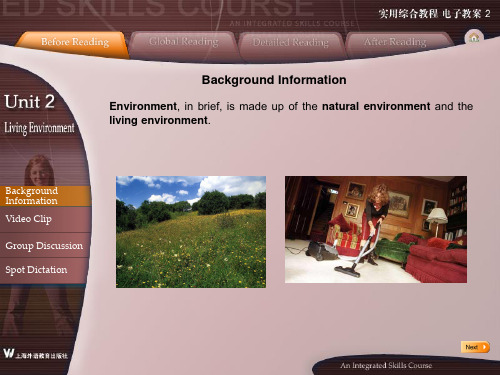Open the Video Clip section
Image resolution: width=500 pixels, height=375 pixels.
pyautogui.click(x=45, y=219)
